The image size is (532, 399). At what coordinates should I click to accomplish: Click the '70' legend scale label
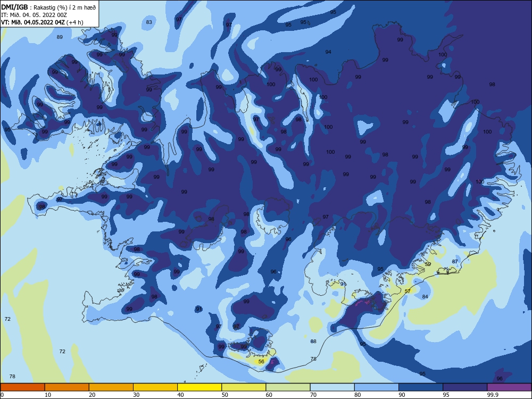(313, 395)
